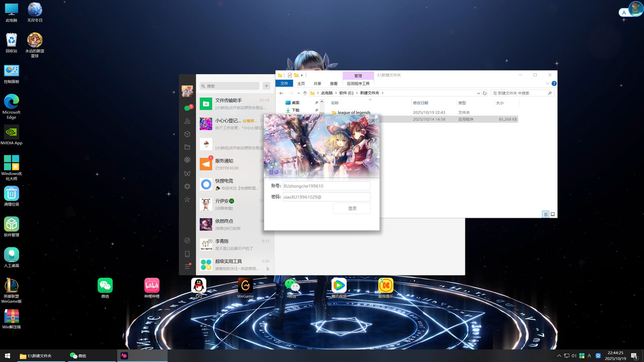This screenshot has width=644, height=362.
Task: Go back in File Explorer
Action: (282, 93)
